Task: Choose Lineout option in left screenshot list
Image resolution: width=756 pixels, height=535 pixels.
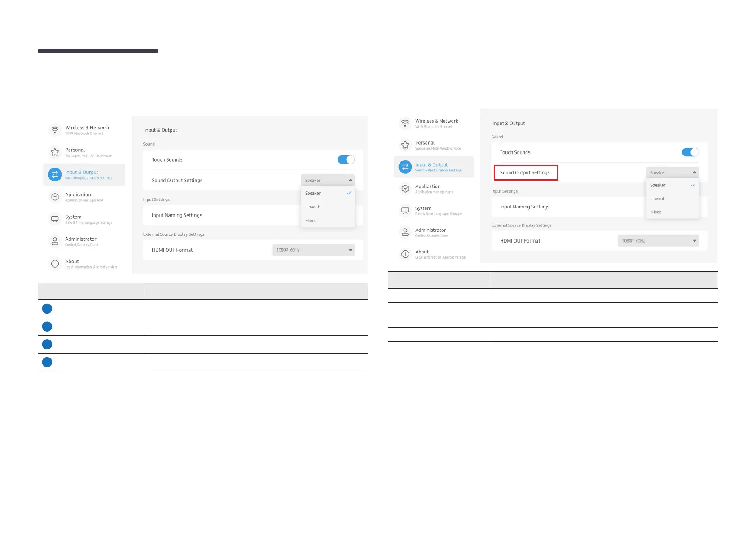Action: tap(328, 207)
